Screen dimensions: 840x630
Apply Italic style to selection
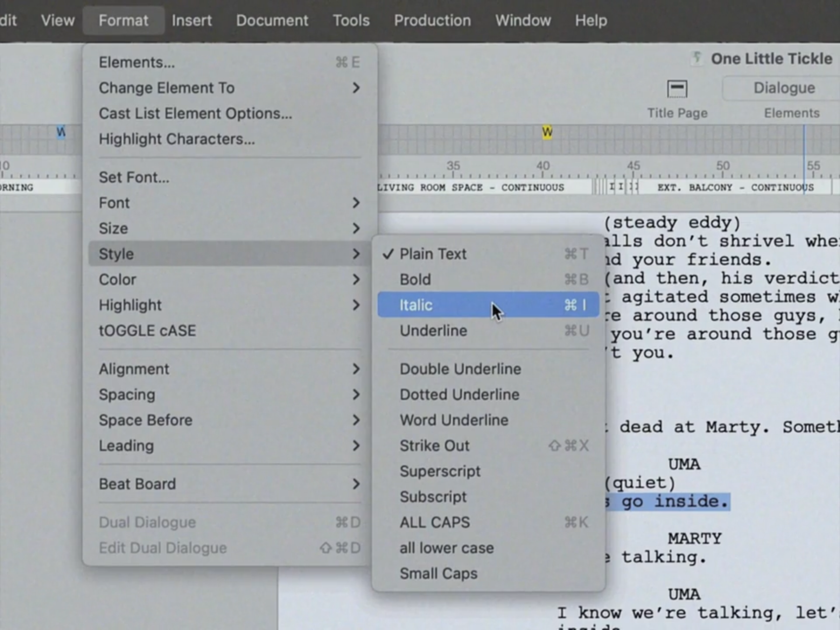pyautogui.click(x=416, y=305)
